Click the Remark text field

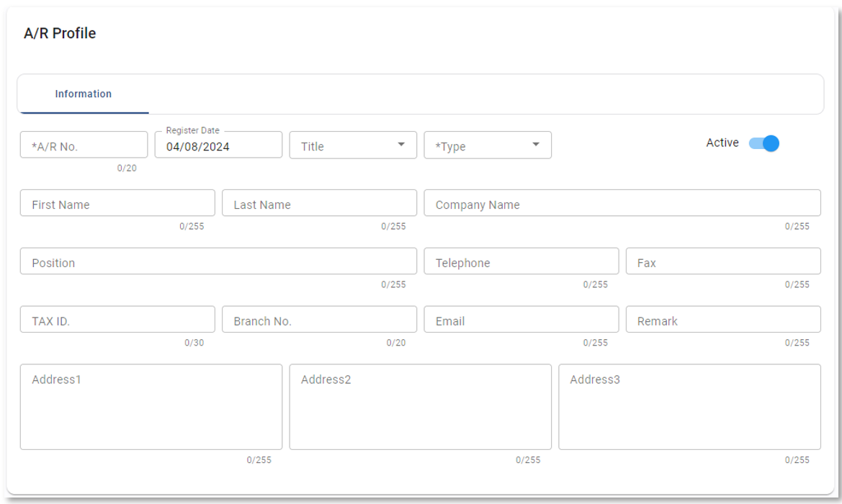click(x=722, y=320)
